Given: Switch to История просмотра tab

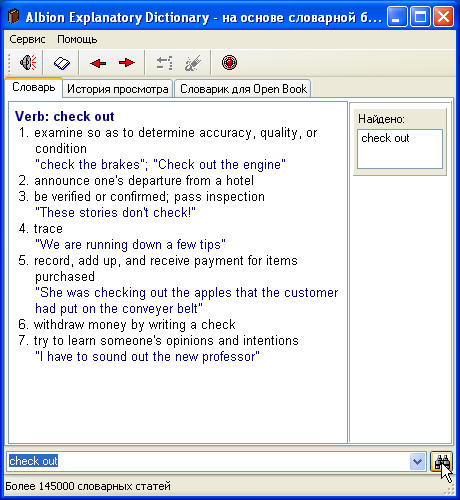Looking at the screenshot, I should click(118, 89).
